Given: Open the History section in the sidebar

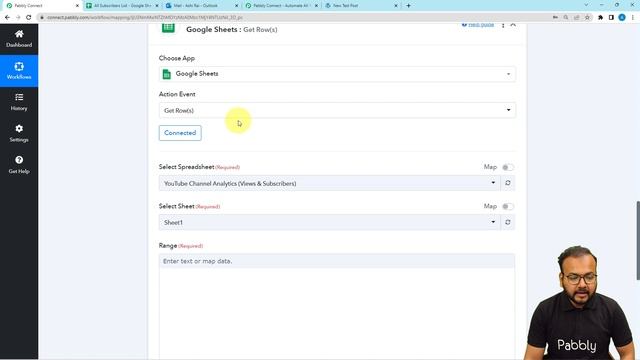Looking at the screenshot, I should (x=19, y=102).
